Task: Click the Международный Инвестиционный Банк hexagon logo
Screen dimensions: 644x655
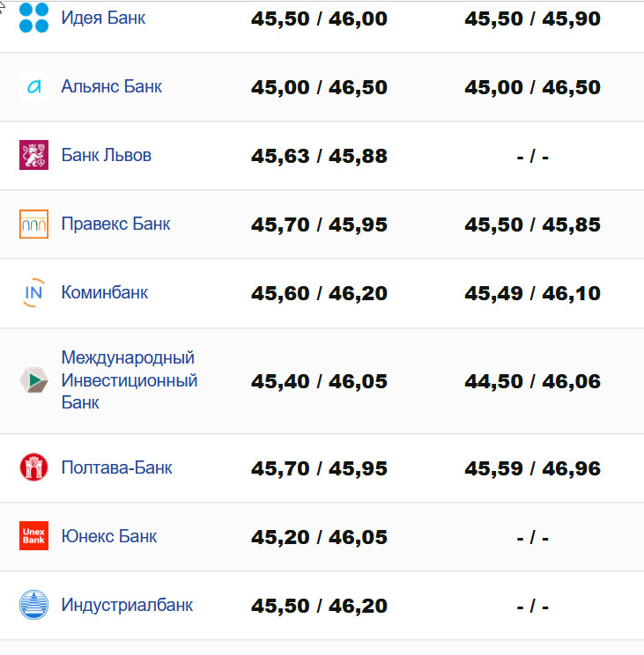Action: (33, 380)
